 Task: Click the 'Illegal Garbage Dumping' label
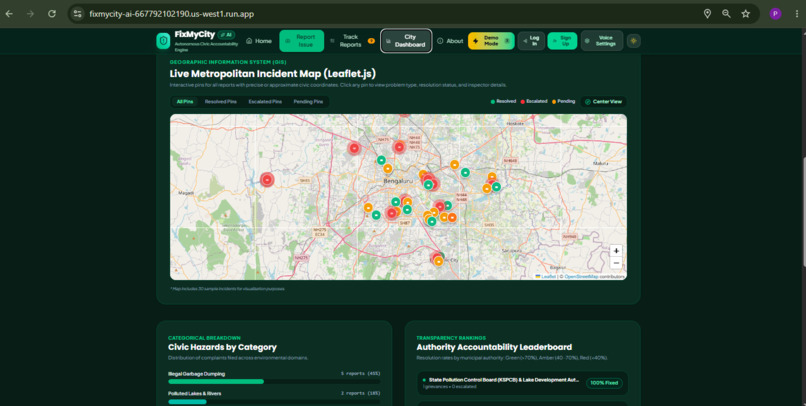click(x=196, y=374)
